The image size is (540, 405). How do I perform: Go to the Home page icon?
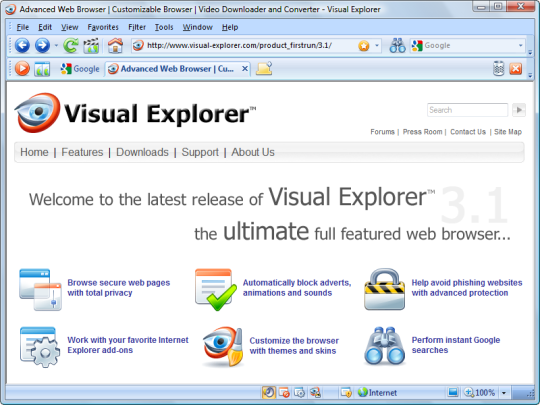[x=115, y=45]
